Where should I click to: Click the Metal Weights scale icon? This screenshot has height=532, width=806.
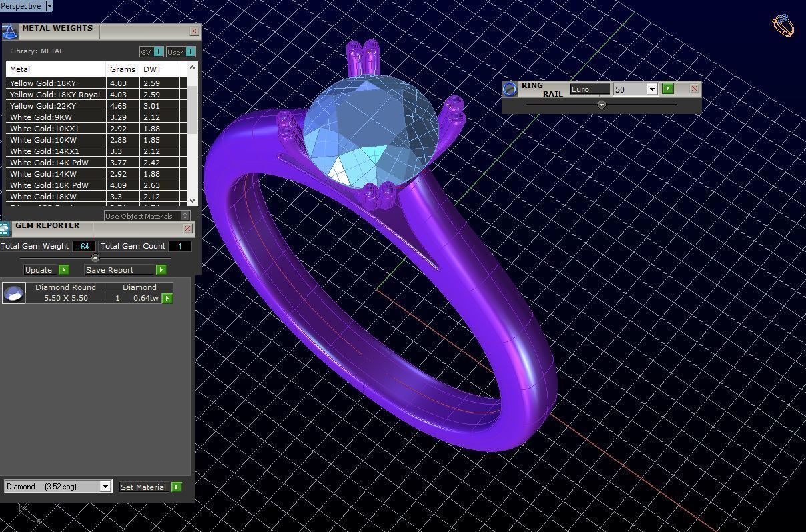pos(9,31)
